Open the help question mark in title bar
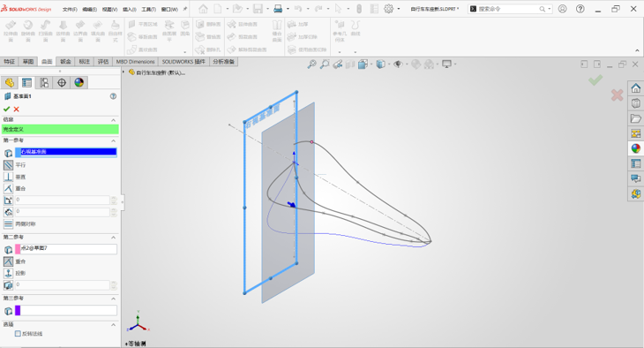Image resolution: width=644 pixels, height=348 pixels. (580, 9)
